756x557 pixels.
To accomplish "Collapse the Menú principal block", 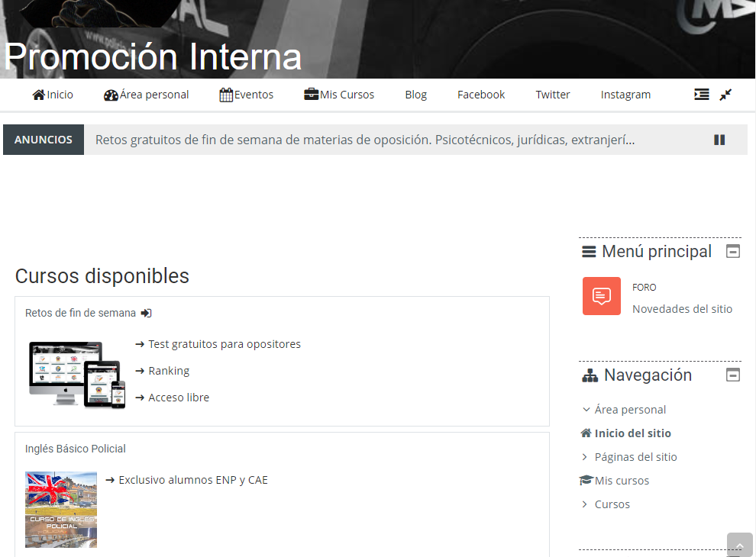I will (x=733, y=251).
